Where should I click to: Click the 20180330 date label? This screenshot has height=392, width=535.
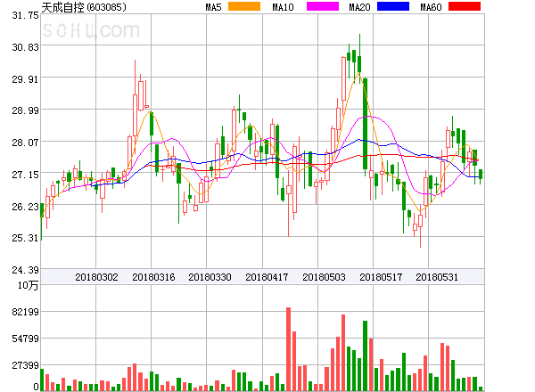tap(210, 277)
